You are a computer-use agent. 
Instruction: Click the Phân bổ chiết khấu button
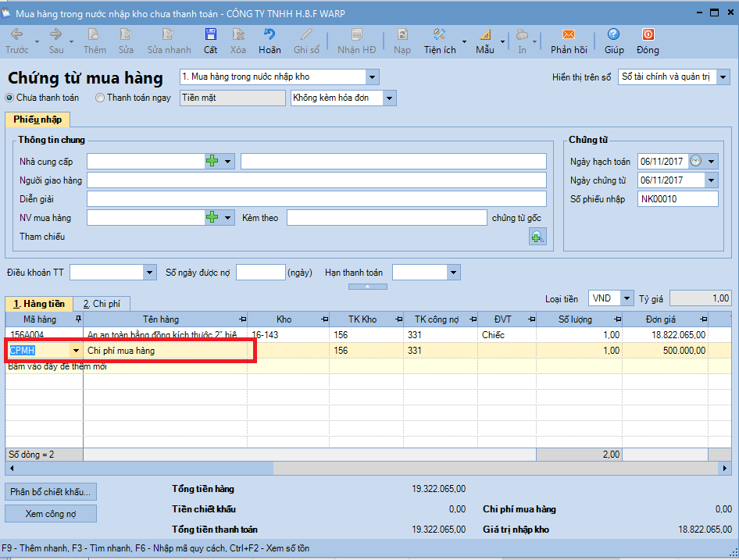pos(51,491)
